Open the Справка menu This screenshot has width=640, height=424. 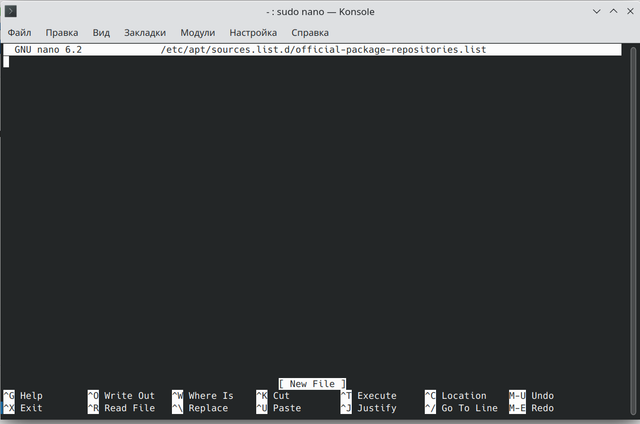point(310,33)
